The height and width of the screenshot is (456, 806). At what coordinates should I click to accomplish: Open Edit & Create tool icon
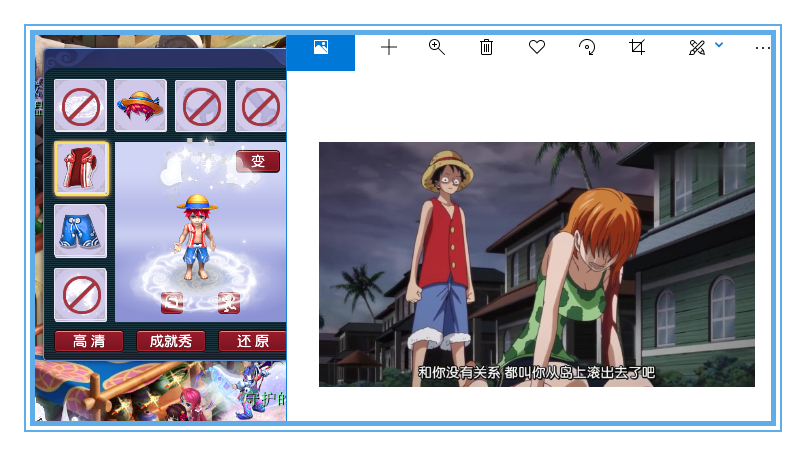(697, 48)
